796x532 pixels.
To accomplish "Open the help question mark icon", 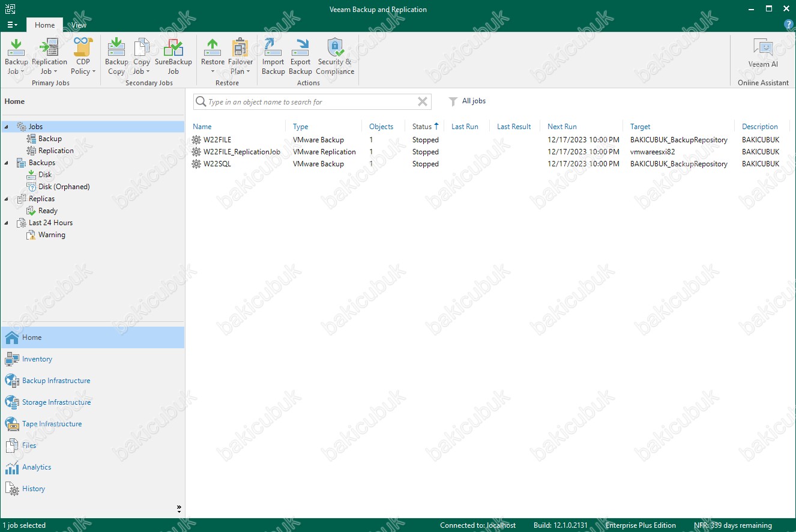I will pos(789,25).
